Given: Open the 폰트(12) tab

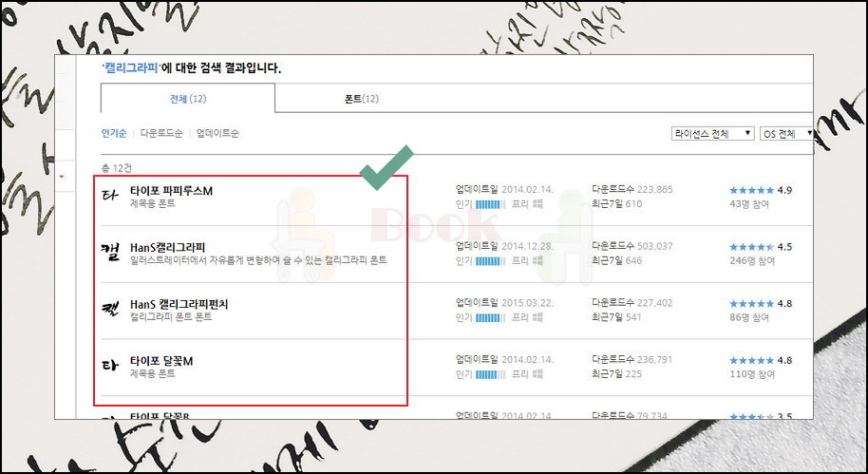Looking at the screenshot, I should (362, 99).
